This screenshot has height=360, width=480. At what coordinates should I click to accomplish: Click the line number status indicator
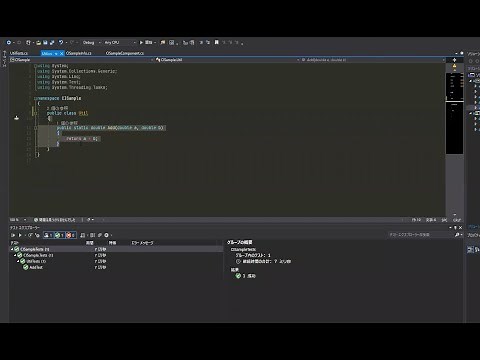[x=416, y=220]
